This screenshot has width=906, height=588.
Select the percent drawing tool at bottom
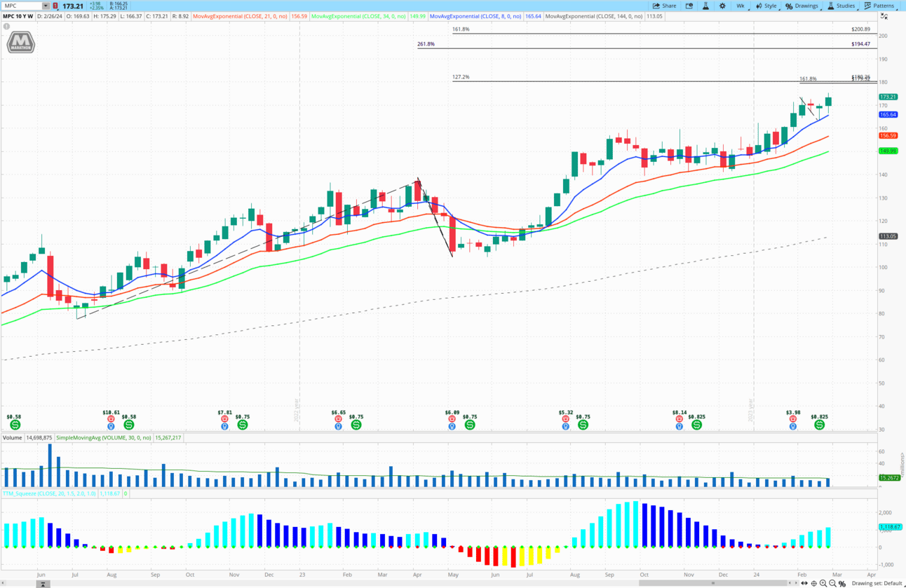[x=841, y=583]
